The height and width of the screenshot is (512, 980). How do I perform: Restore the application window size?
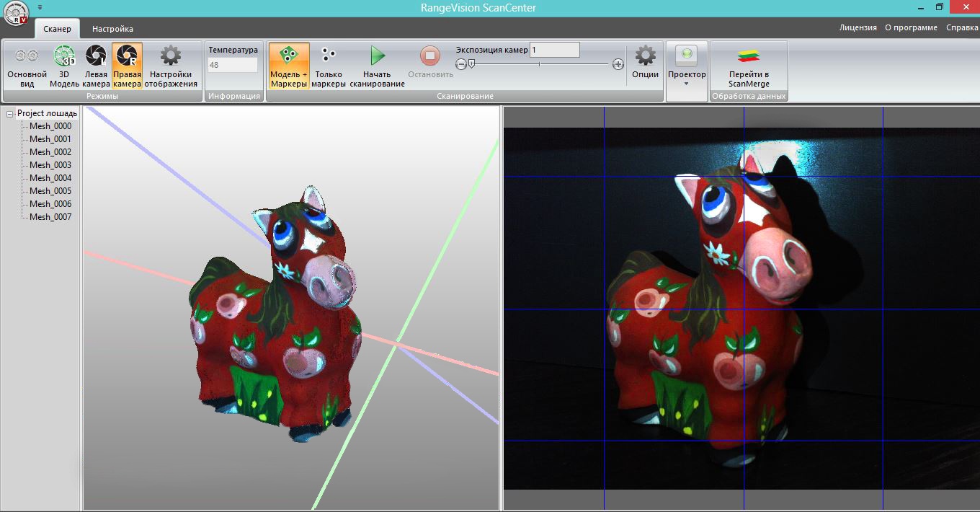[x=940, y=7]
